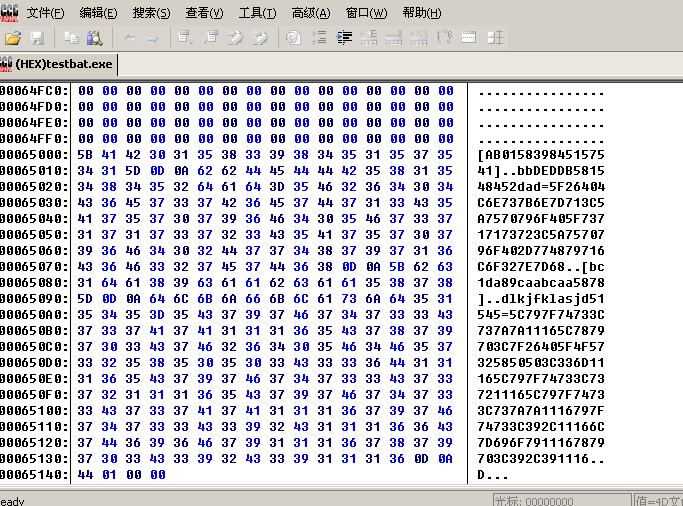Click hex byte 5B at offset 00065000

click(x=85, y=155)
